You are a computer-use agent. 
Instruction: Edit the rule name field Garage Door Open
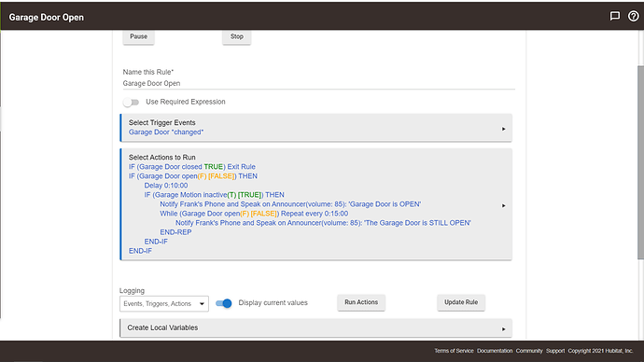click(x=318, y=83)
